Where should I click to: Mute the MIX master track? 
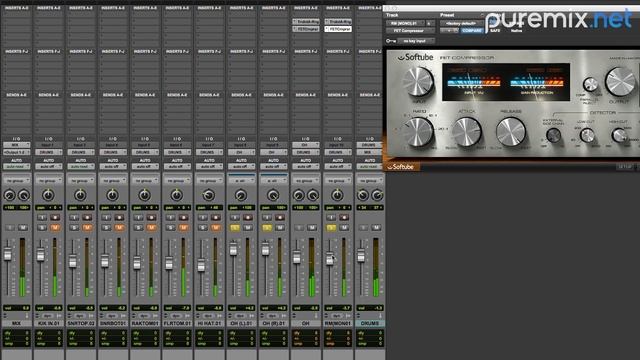[23, 227]
